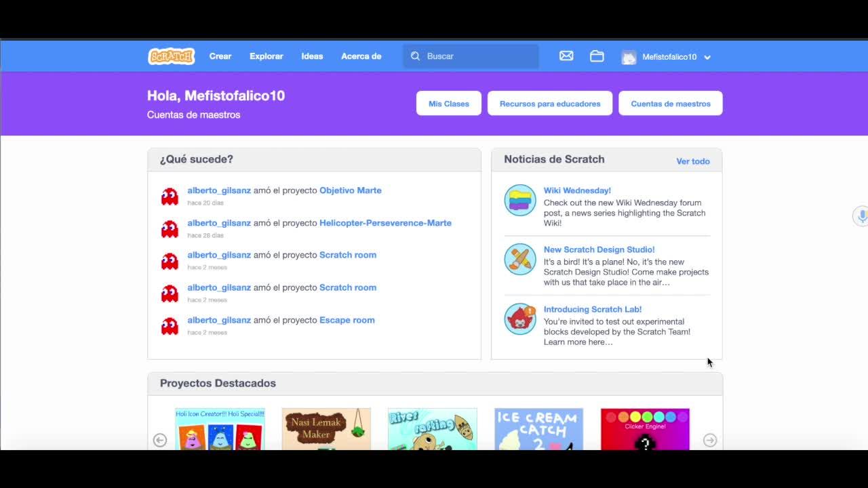This screenshot has height=488, width=868.
Task: Click the Cuentas de maestros button
Action: [x=671, y=104]
